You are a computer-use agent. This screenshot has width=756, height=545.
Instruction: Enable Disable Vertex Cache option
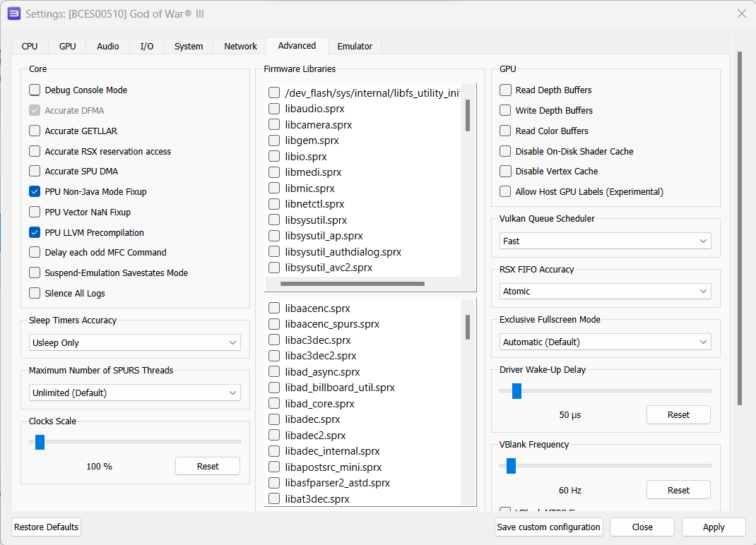[x=505, y=171]
